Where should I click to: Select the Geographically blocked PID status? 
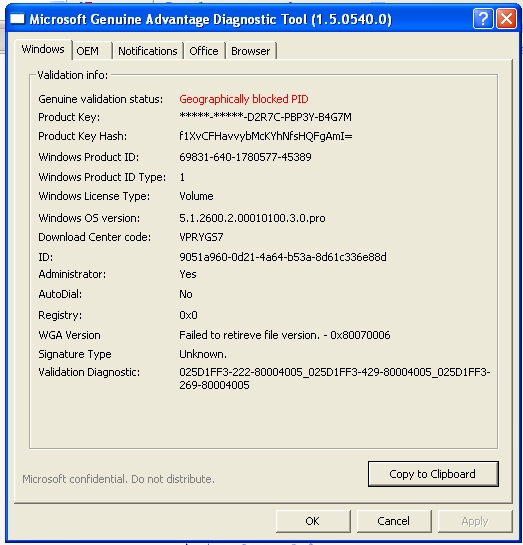[x=244, y=99]
